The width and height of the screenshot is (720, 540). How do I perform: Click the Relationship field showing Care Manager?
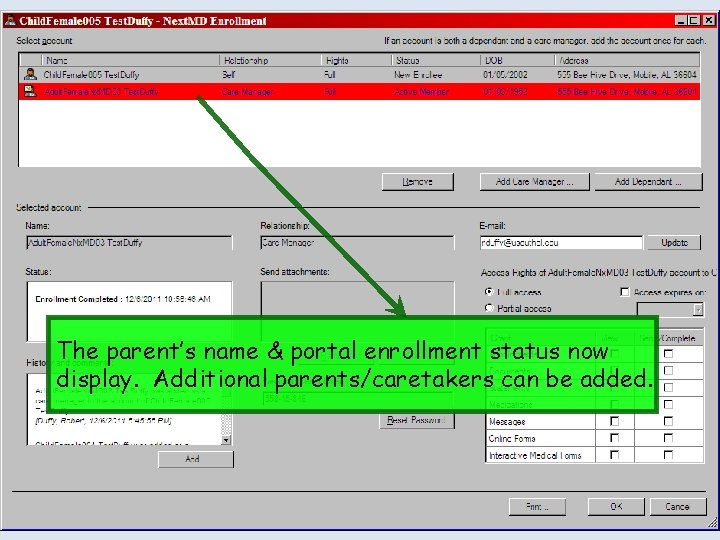tap(357, 242)
